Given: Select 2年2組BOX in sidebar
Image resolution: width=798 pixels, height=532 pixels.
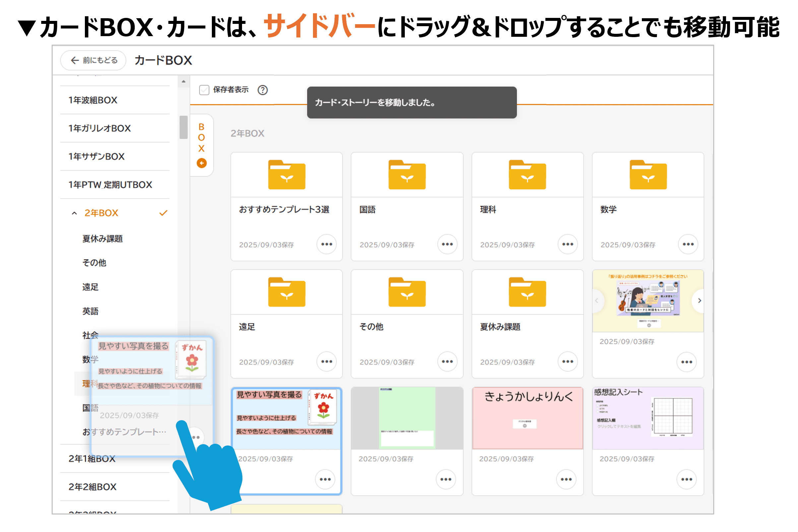Looking at the screenshot, I should pyautogui.click(x=92, y=487).
